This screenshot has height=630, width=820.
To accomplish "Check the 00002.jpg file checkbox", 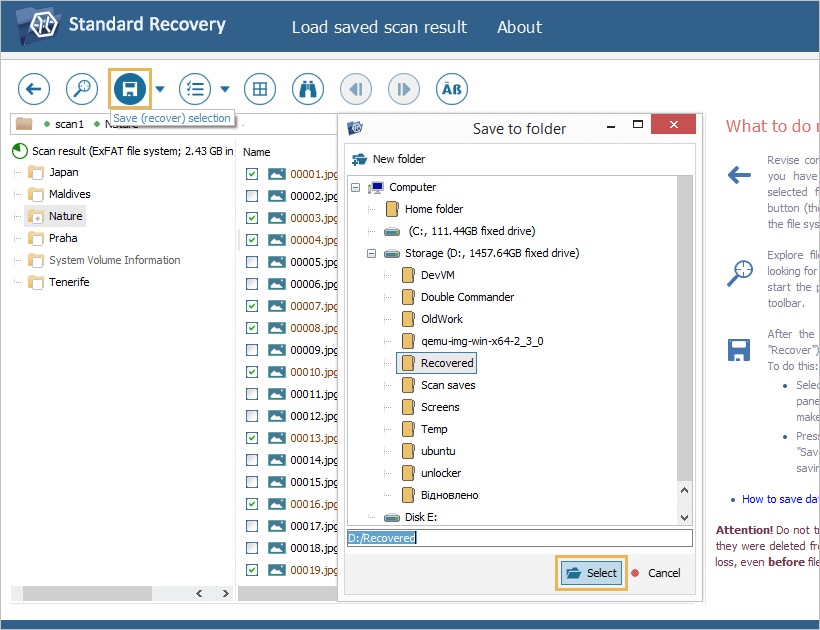I will 252,196.
